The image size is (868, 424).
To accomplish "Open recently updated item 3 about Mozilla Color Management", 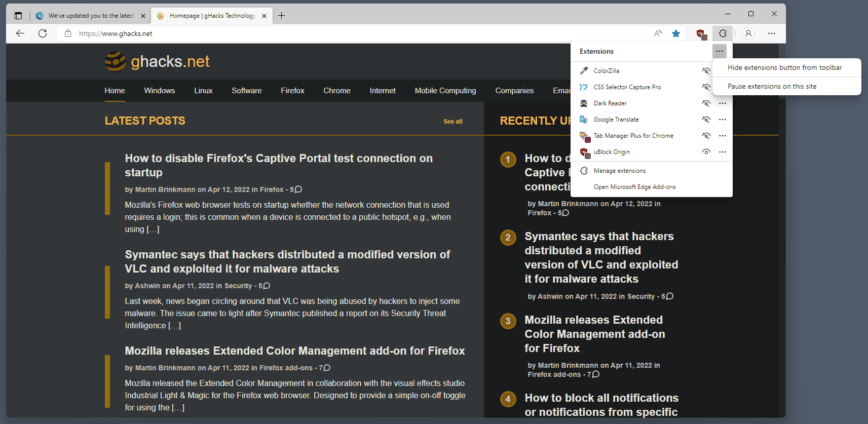I will tap(595, 334).
